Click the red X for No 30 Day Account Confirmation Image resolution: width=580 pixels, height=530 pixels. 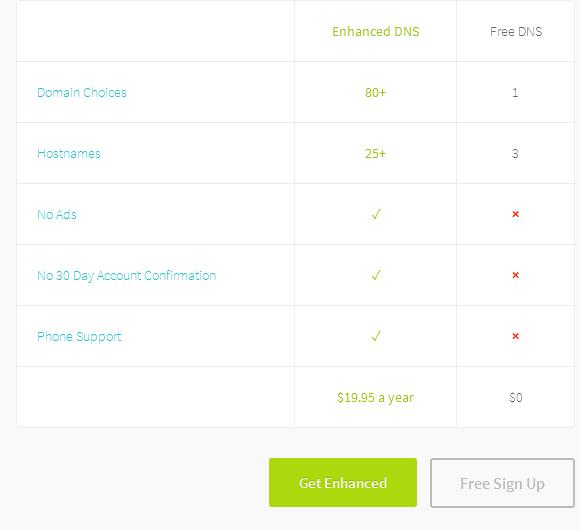pos(515,275)
